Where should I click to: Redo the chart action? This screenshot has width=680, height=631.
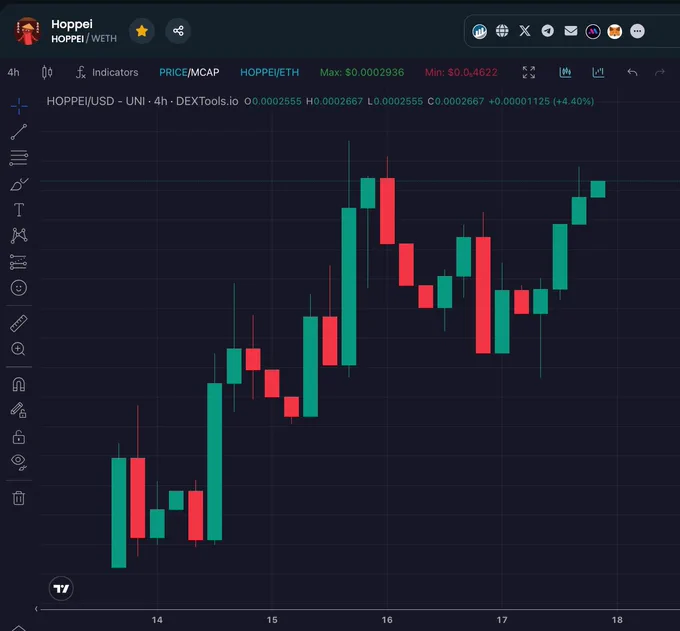tap(660, 72)
